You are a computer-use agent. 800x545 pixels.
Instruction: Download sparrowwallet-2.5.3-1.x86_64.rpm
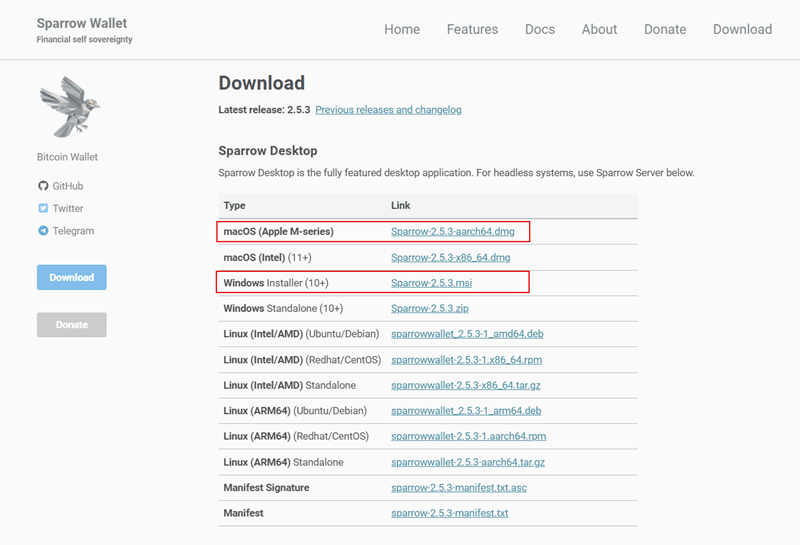tap(466, 360)
